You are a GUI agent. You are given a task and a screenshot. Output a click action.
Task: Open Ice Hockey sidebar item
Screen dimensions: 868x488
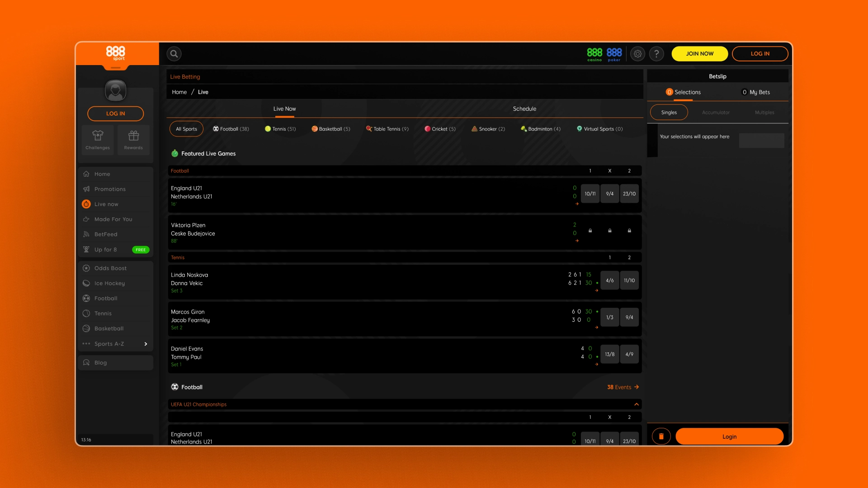click(116, 283)
